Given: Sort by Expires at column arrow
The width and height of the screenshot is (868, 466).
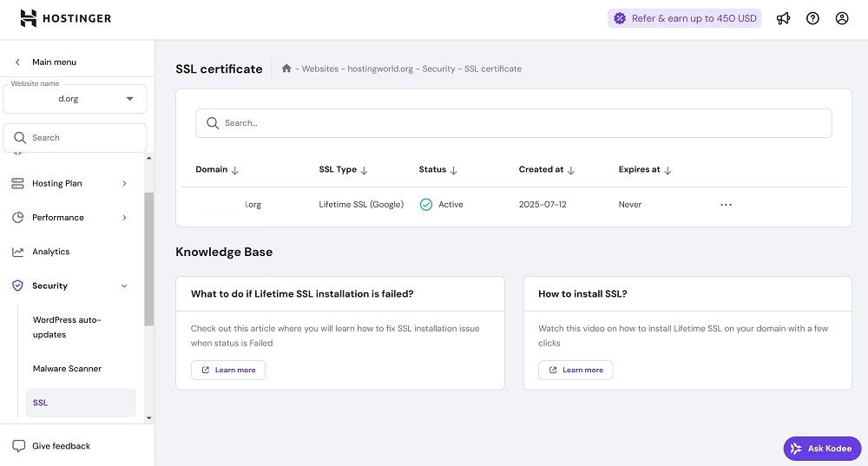Looking at the screenshot, I should point(668,170).
